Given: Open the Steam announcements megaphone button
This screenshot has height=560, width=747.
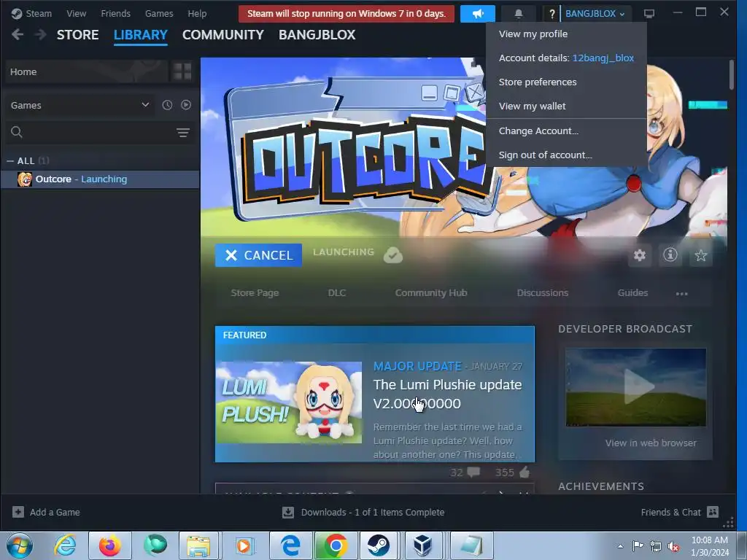Looking at the screenshot, I should pos(477,14).
